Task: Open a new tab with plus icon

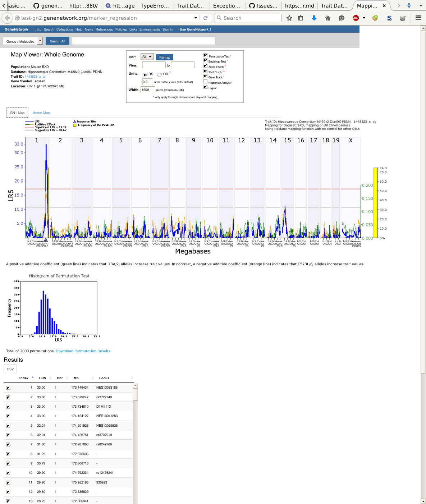Action: [409, 5]
